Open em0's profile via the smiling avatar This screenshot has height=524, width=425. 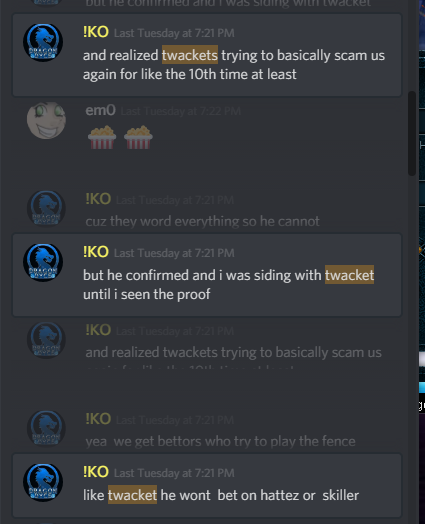(46, 121)
